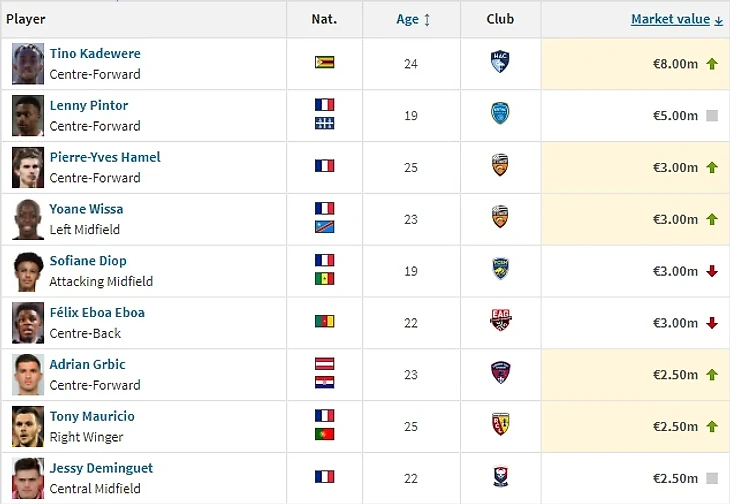Click the Player column header

[x=26, y=19]
